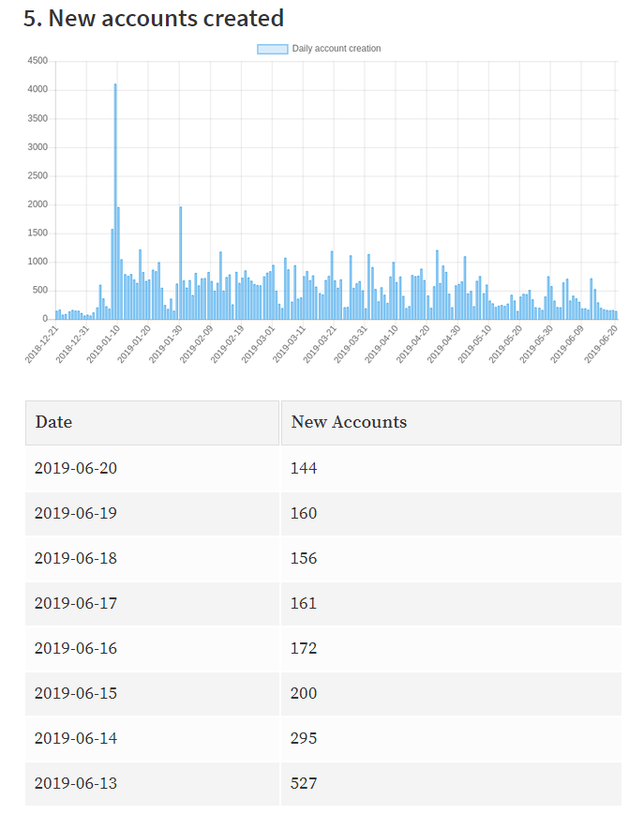Image resolution: width=644 pixels, height=815 pixels.
Task: Click the 172 value in table
Action: (x=304, y=648)
